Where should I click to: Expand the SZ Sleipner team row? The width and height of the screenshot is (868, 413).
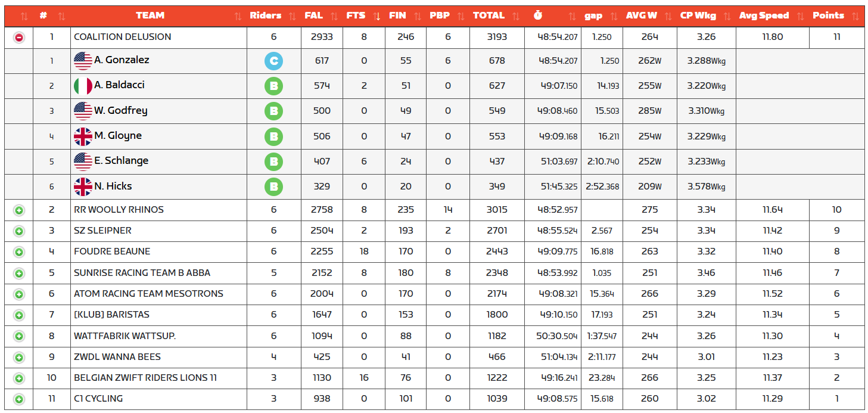[x=19, y=231]
